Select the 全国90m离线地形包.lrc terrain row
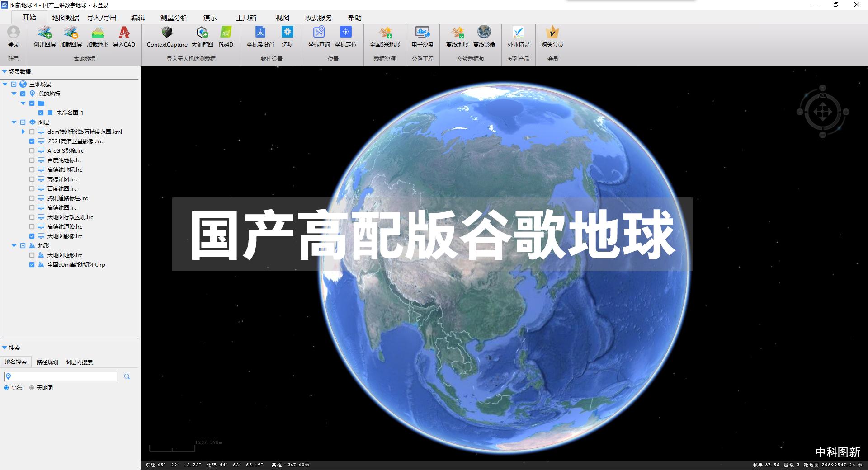The image size is (868, 470). coord(76,264)
